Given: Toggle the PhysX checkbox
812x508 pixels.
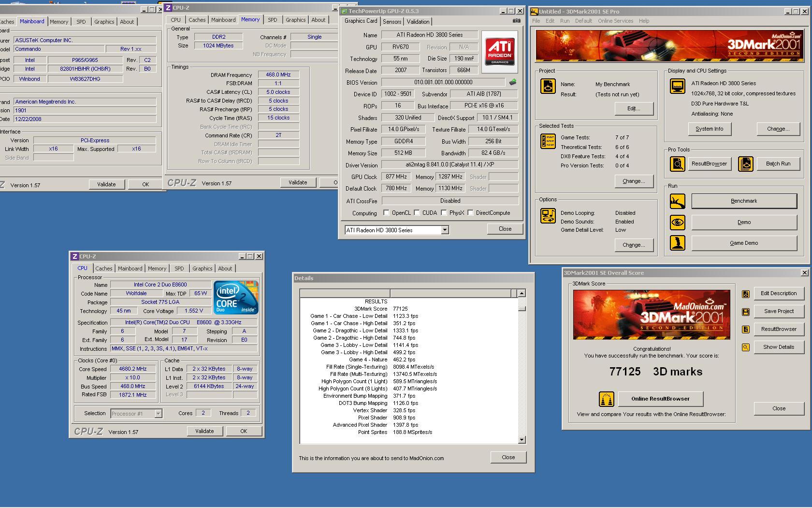Looking at the screenshot, I should (x=444, y=213).
